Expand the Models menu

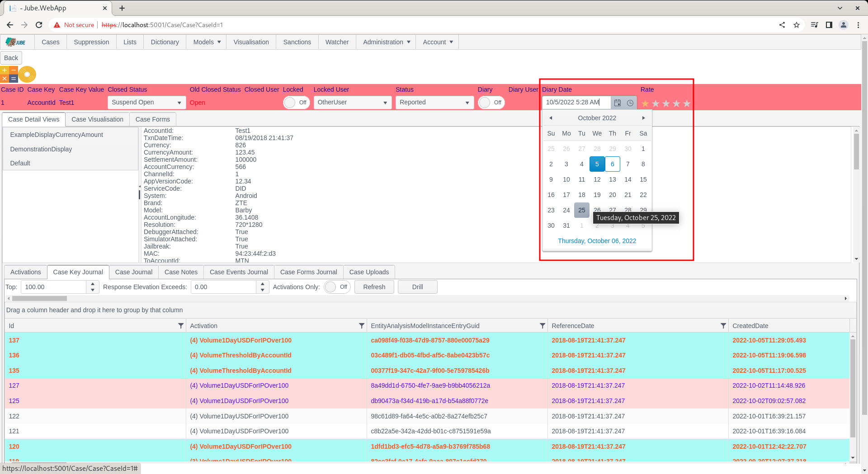tap(207, 42)
